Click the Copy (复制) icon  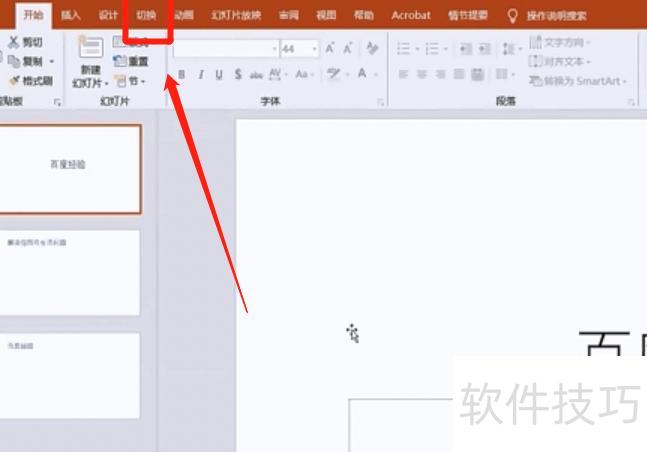[14, 62]
